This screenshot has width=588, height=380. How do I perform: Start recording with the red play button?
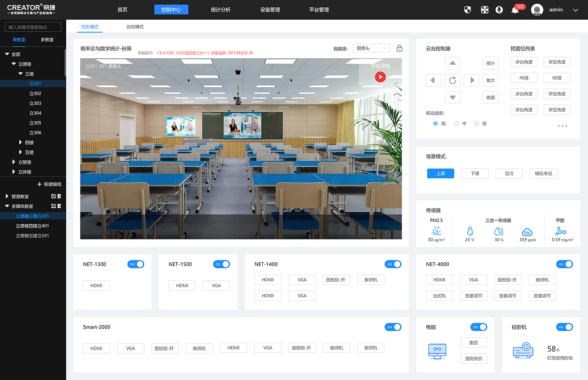click(380, 77)
